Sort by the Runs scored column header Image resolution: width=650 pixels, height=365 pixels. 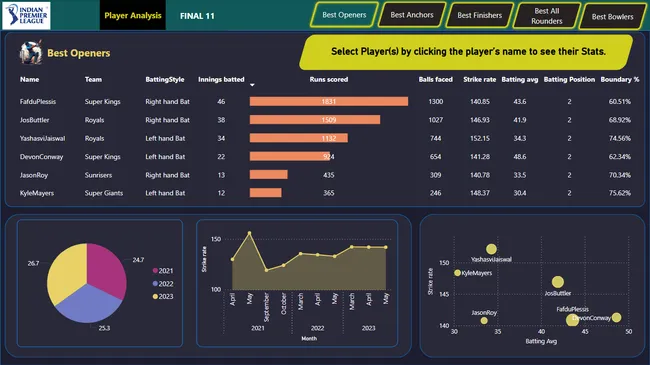[x=329, y=79]
